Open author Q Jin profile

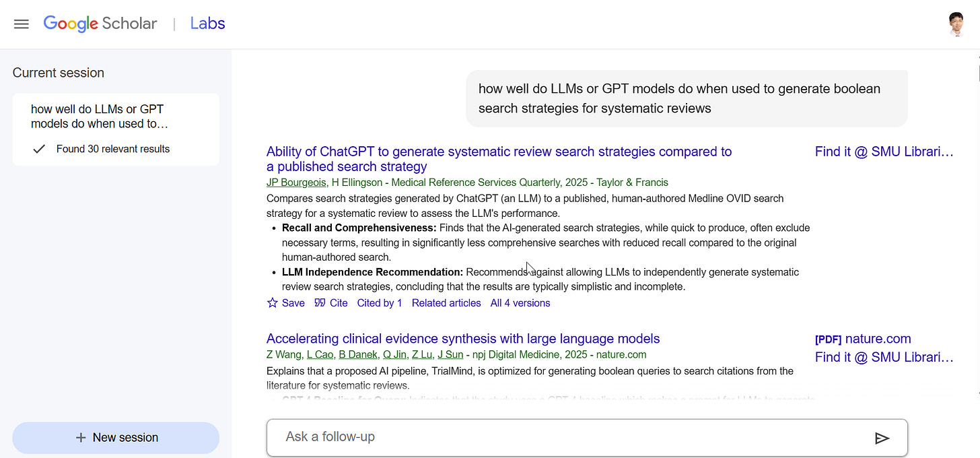pos(394,355)
